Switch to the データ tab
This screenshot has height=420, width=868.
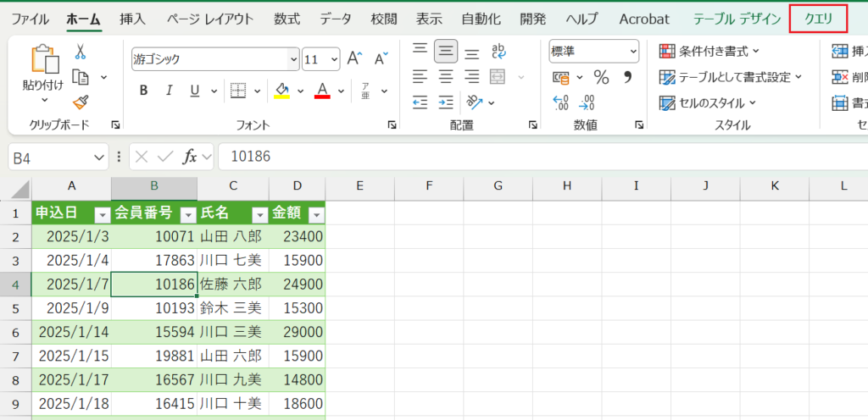coord(336,19)
